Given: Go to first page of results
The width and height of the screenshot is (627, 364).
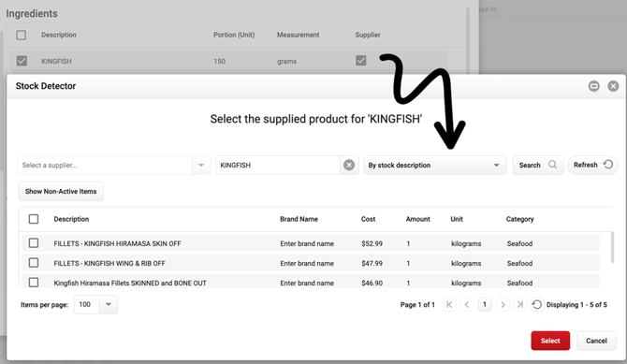Looking at the screenshot, I should point(449,305).
